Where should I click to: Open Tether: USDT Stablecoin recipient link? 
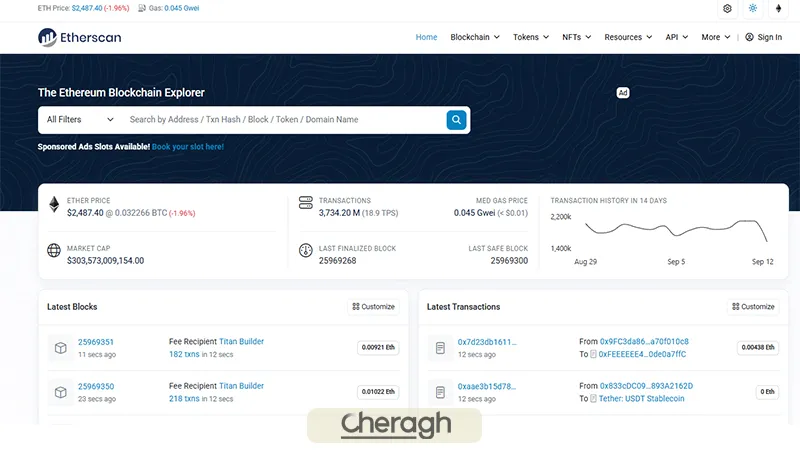tap(641, 398)
